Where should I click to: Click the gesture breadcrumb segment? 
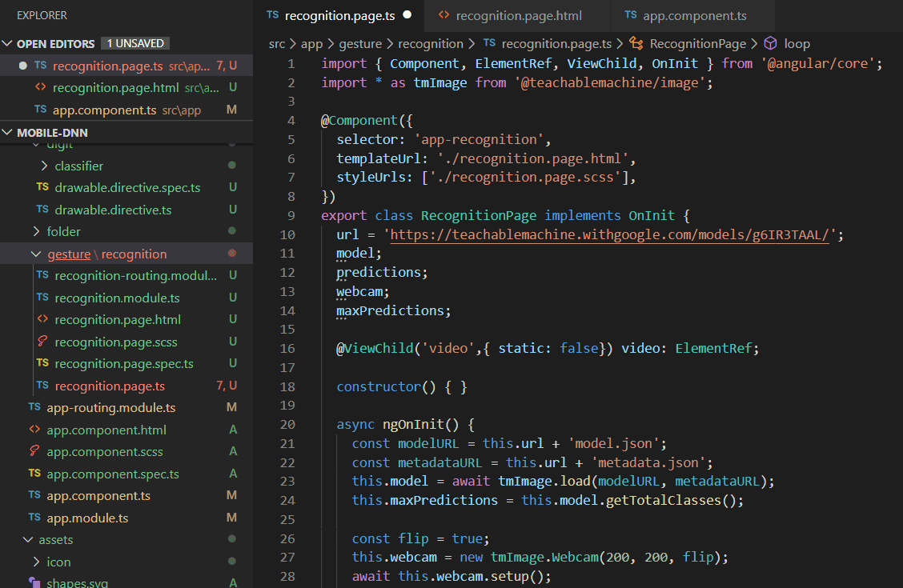(x=360, y=43)
